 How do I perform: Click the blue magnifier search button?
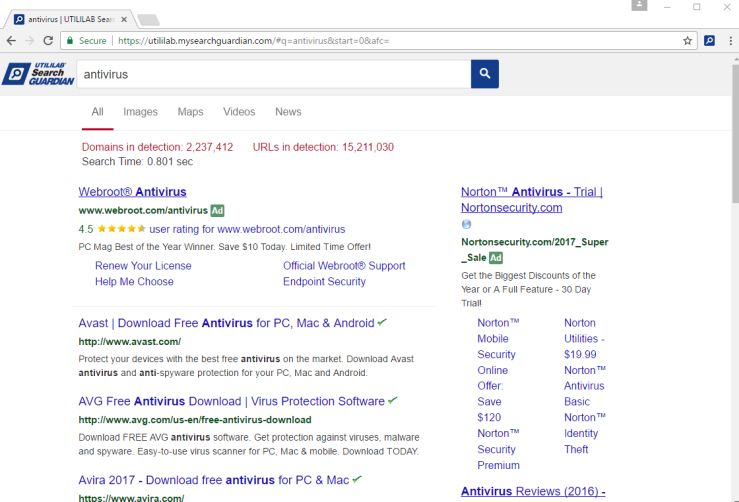pos(484,74)
